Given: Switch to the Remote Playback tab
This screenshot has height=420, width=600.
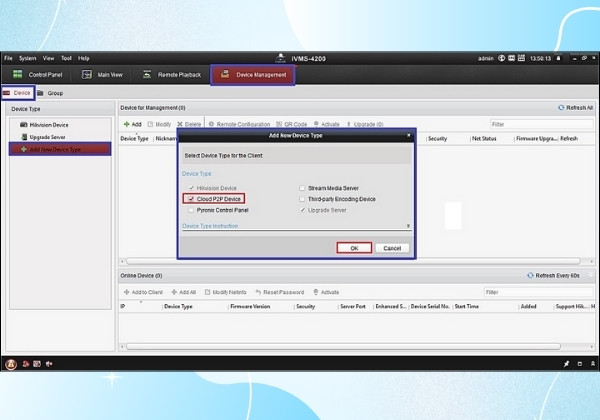Looking at the screenshot, I should 172,75.
